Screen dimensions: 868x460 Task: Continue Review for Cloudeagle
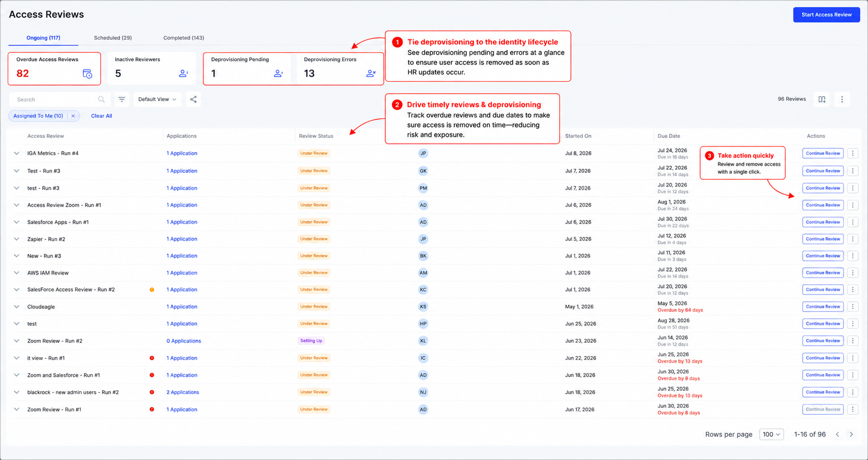(x=823, y=307)
